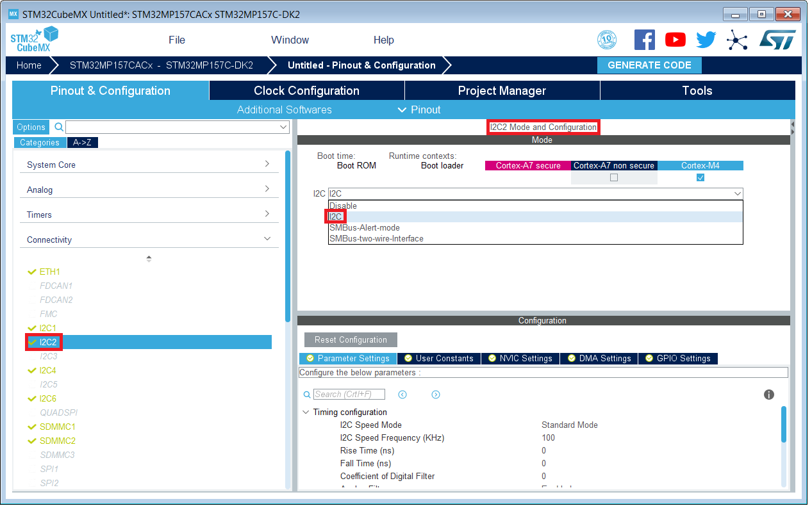Open the YouTube icon link
Image resolution: width=812 pixels, height=506 pixels.
(x=675, y=40)
